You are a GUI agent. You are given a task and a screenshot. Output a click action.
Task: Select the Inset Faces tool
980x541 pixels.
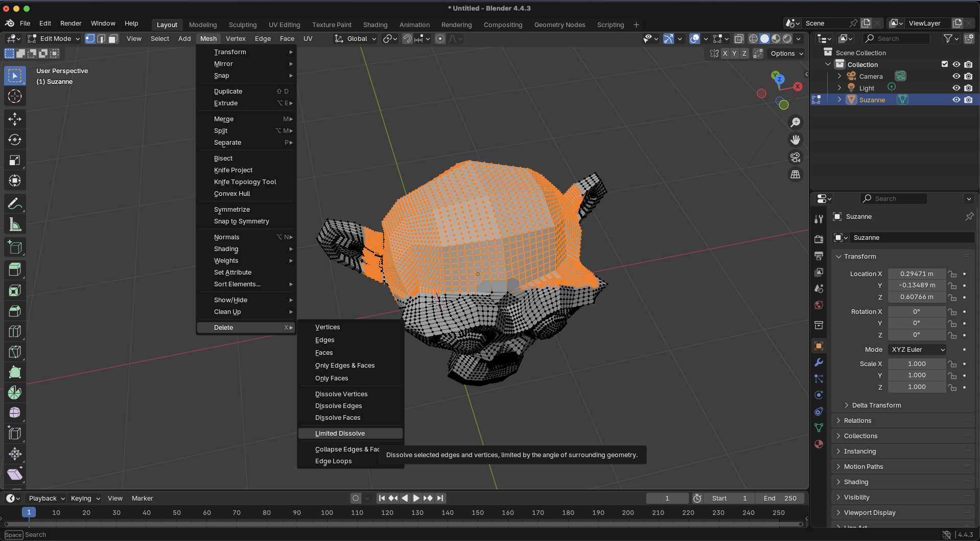pyautogui.click(x=15, y=290)
